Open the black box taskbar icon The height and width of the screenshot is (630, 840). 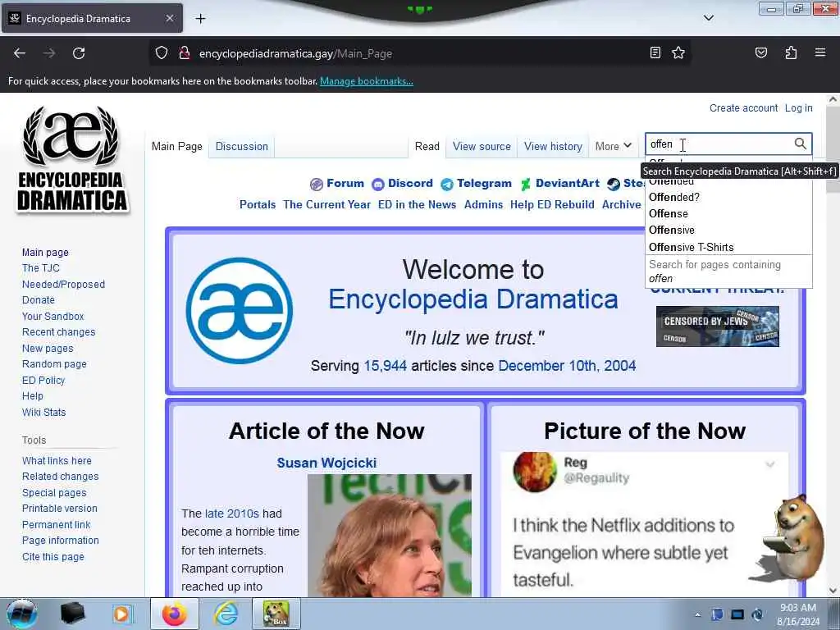73,614
